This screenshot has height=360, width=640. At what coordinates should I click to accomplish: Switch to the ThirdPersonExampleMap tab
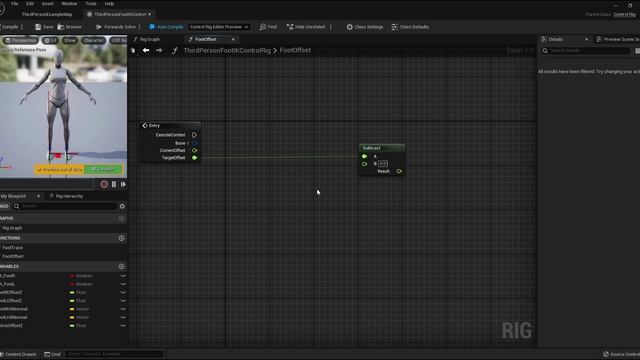tap(47, 14)
